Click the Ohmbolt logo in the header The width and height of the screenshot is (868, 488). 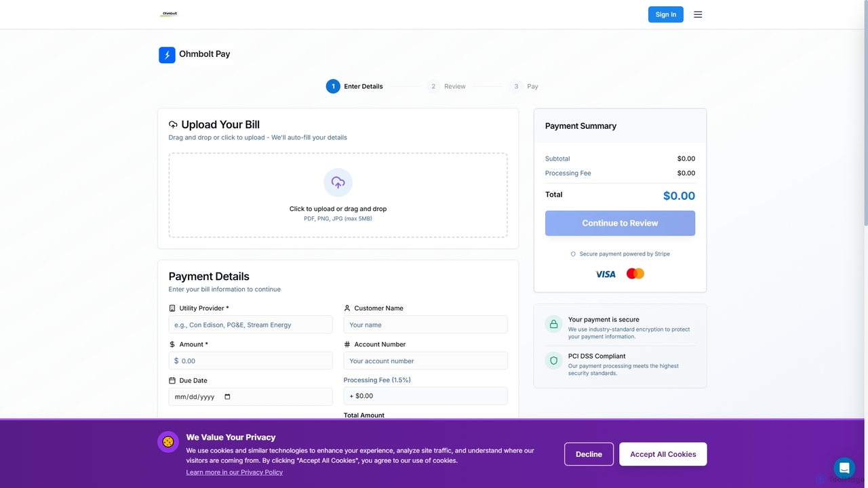169,14
